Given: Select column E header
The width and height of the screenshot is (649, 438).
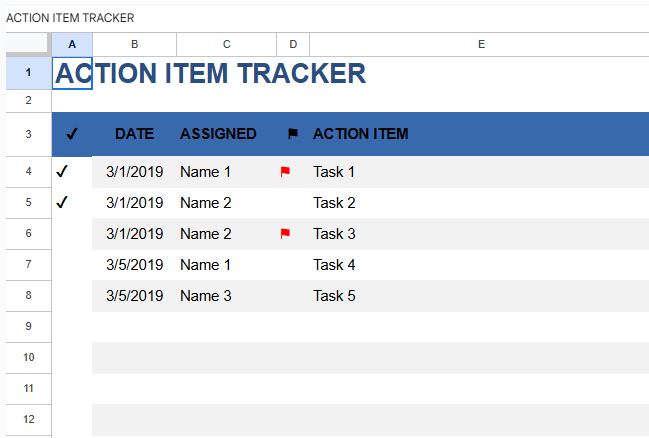Looking at the screenshot, I should tap(480, 44).
